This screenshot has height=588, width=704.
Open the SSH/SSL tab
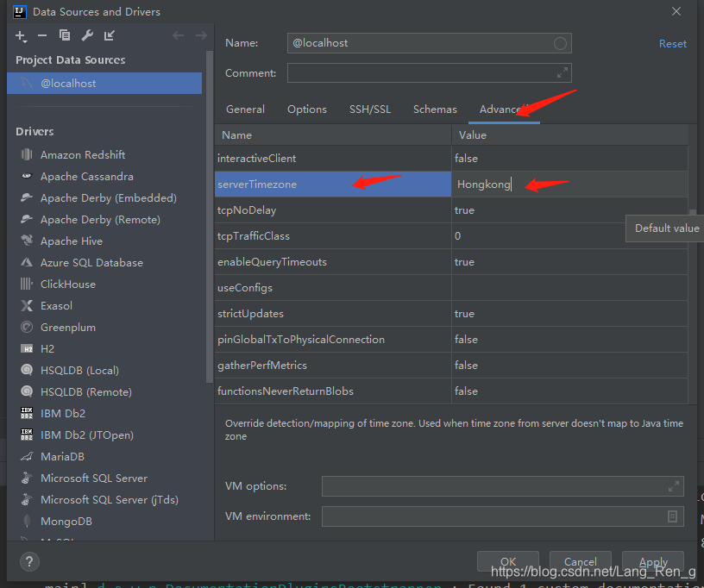tap(370, 109)
